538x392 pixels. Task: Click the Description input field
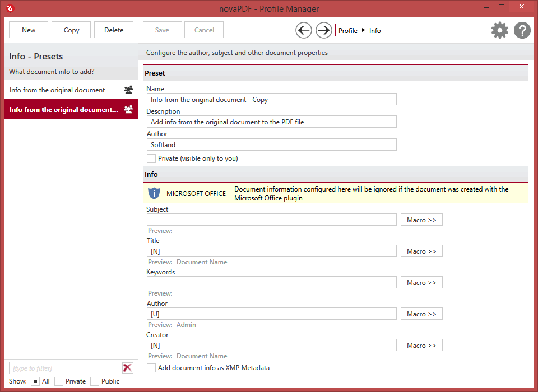point(272,122)
